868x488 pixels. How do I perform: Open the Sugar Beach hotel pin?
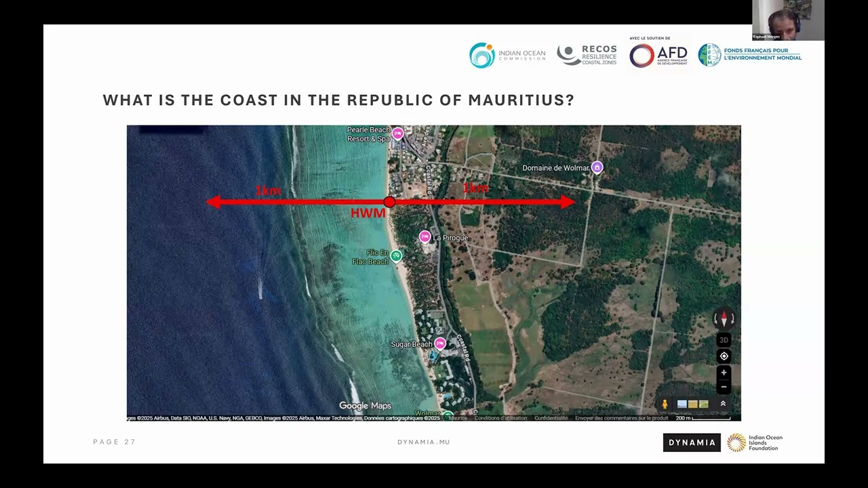pyautogui.click(x=440, y=344)
